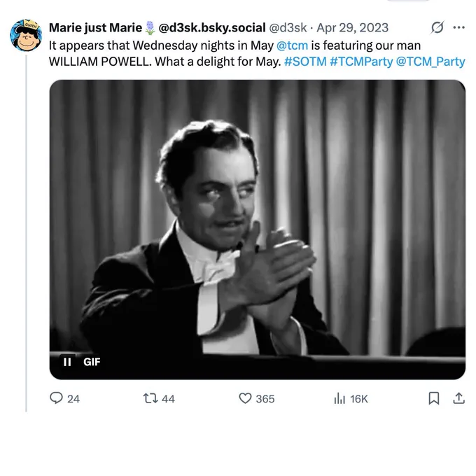Viewport: 476px width, 476px height.
Task: Open the #TCMParty hashtag
Action: (361, 62)
